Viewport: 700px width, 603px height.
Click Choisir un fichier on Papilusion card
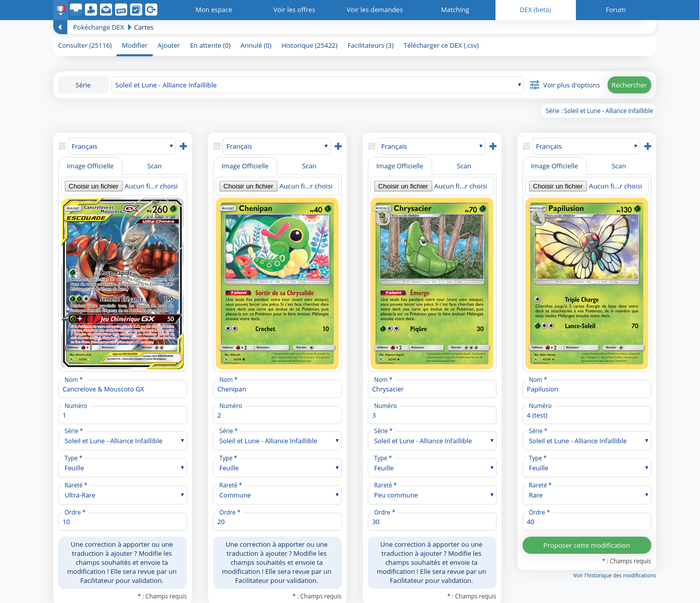click(x=558, y=186)
